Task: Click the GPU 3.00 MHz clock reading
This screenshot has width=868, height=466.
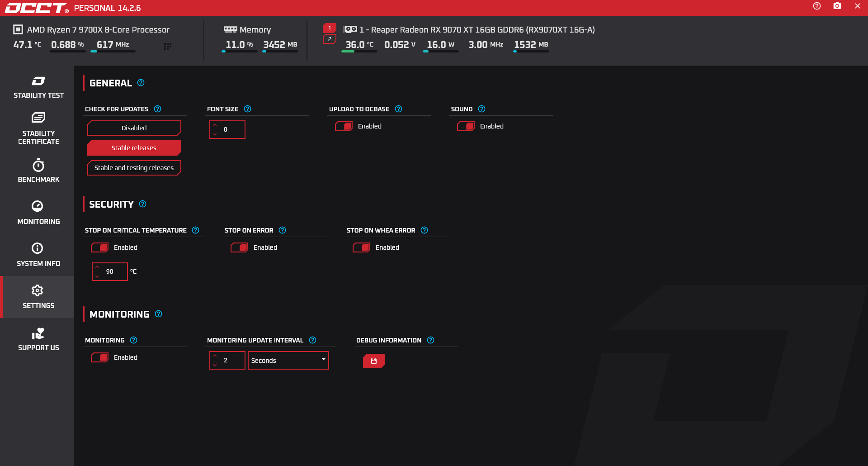Action: pyautogui.click(x=486, y=45)
